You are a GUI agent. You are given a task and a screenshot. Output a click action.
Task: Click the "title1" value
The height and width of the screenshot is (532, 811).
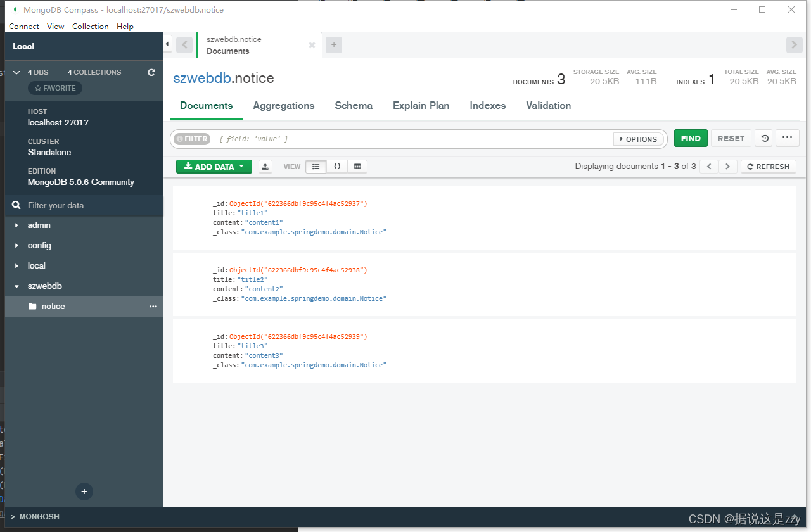[x=252, y=213]
